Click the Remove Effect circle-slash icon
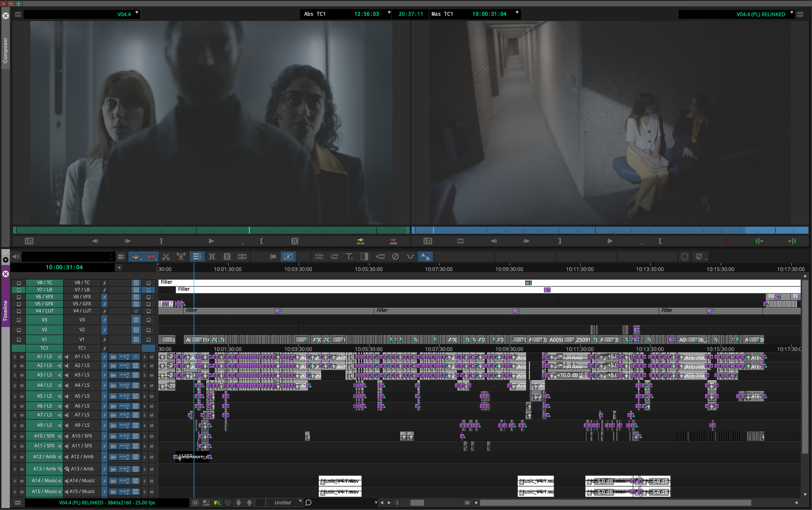Image resolution: width=812 pixels, height=510 pixels. (395, 257)
